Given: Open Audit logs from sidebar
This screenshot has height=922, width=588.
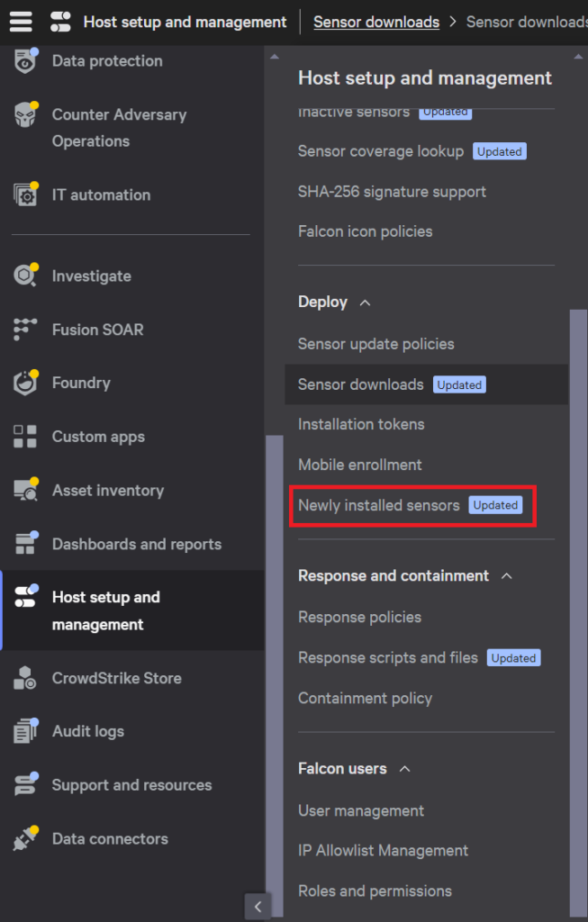Looking at the screenshot, I should click(x=88, y=731).
